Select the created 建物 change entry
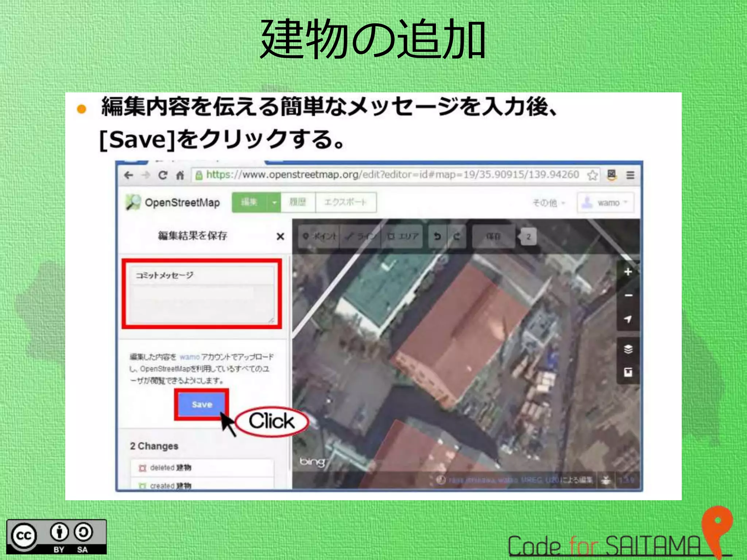747x560 pixels. [x=202, y=484]
